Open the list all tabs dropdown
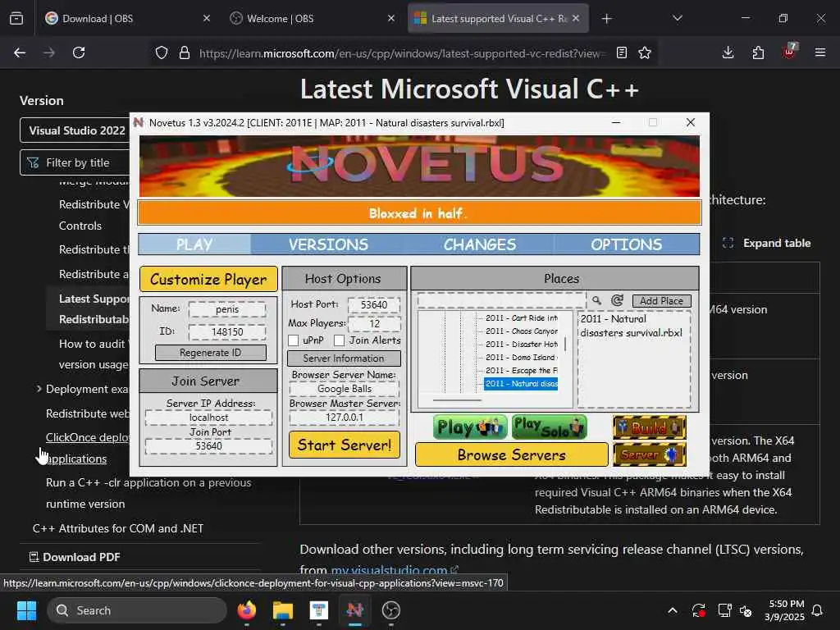The width and height of the screenshot is (840, 630). 678,18
